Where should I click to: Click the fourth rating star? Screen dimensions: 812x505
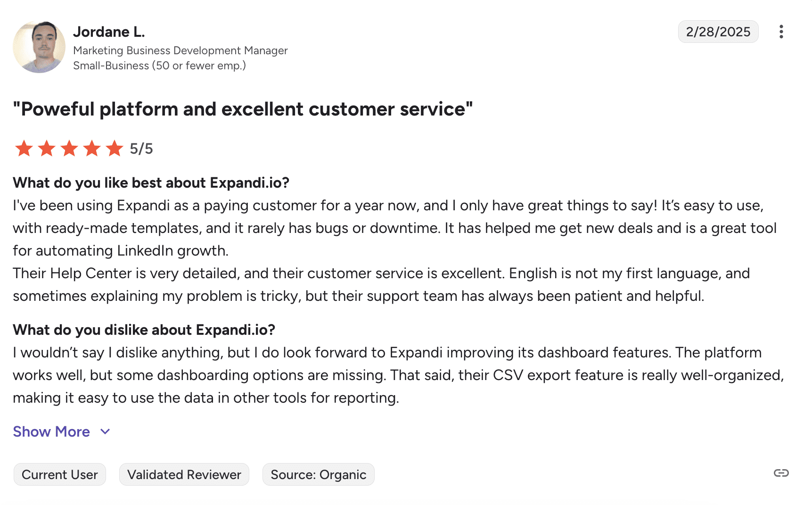click(x=92, y=149)
